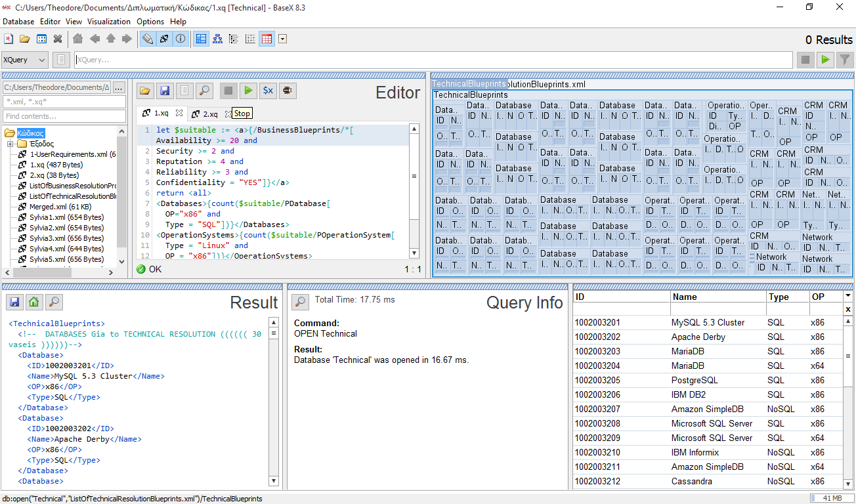Toggle the Map visualization
This screenshot has width=856, height=504.
tap(202, 39)
